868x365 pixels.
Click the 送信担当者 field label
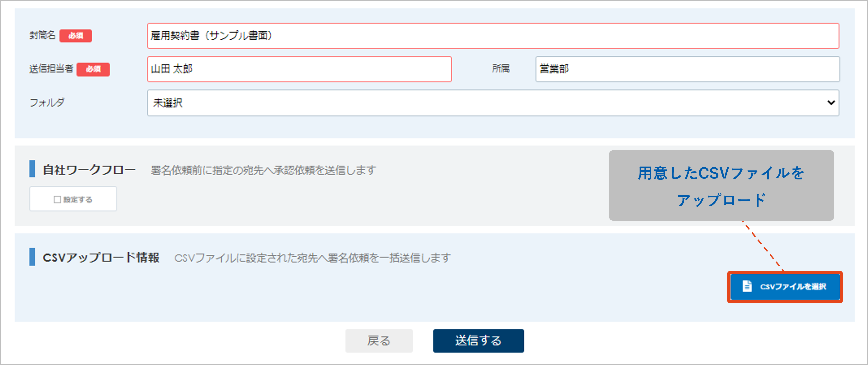coord(51,69)
